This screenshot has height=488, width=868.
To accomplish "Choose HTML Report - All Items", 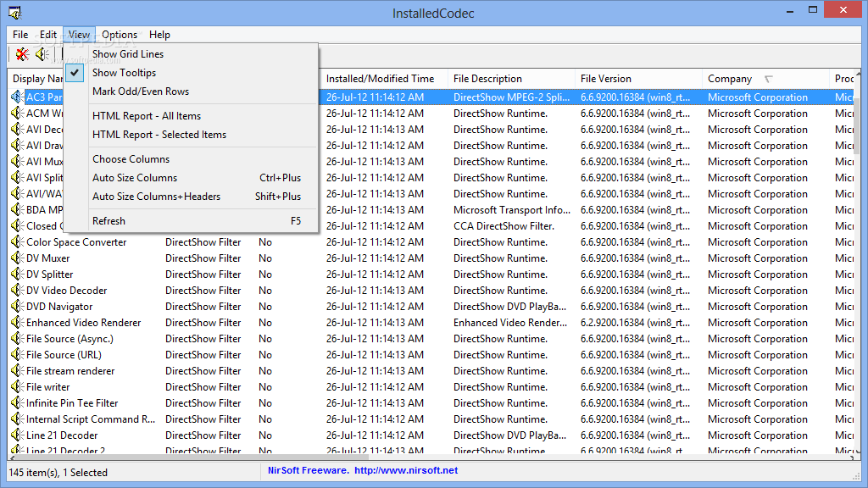I will pos(191,115).
